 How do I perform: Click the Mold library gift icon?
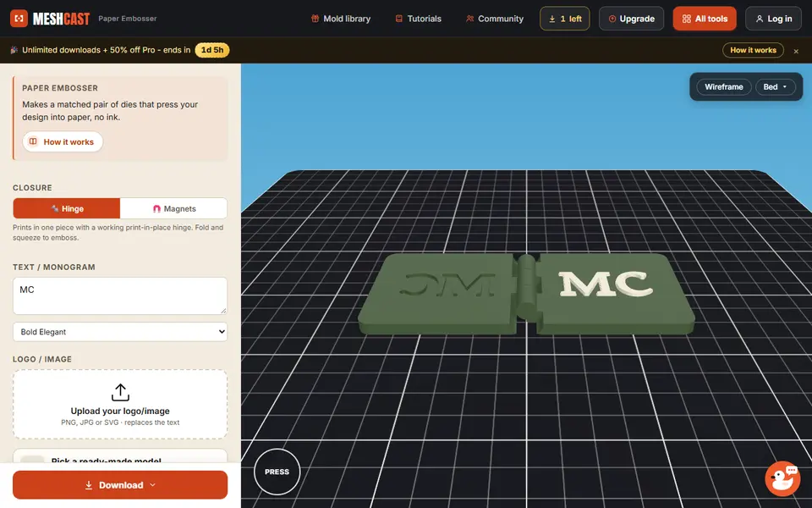coord(315,19)
